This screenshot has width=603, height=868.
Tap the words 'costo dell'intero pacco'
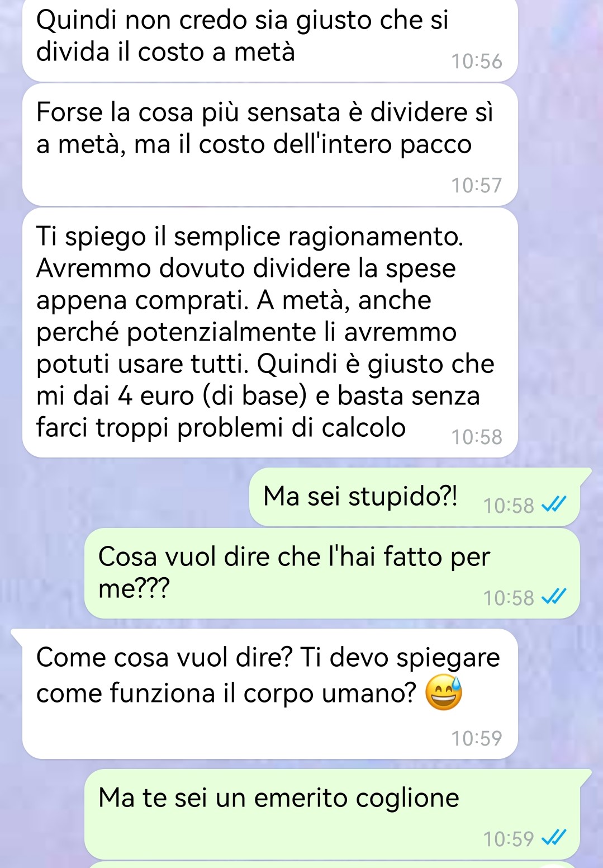pos(335,144)
